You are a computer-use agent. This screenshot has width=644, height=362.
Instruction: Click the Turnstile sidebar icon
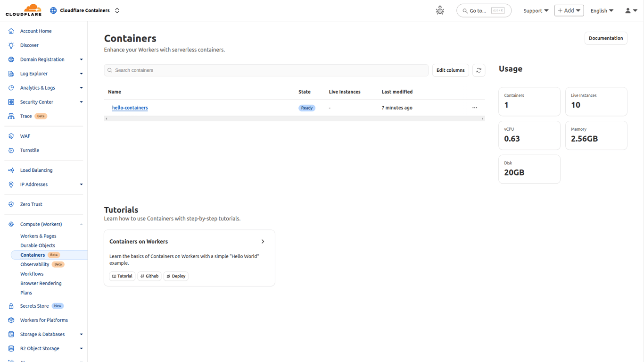point(11,151)
